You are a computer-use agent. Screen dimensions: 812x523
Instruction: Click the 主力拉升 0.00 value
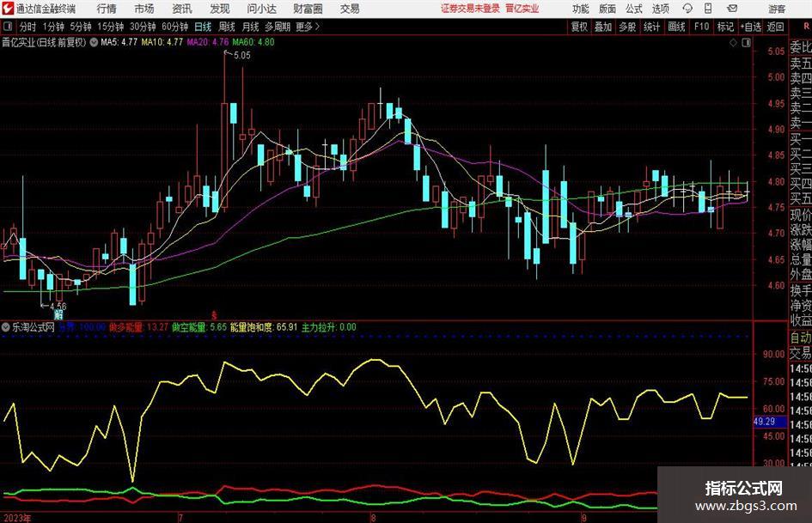(x=329, y=327)
